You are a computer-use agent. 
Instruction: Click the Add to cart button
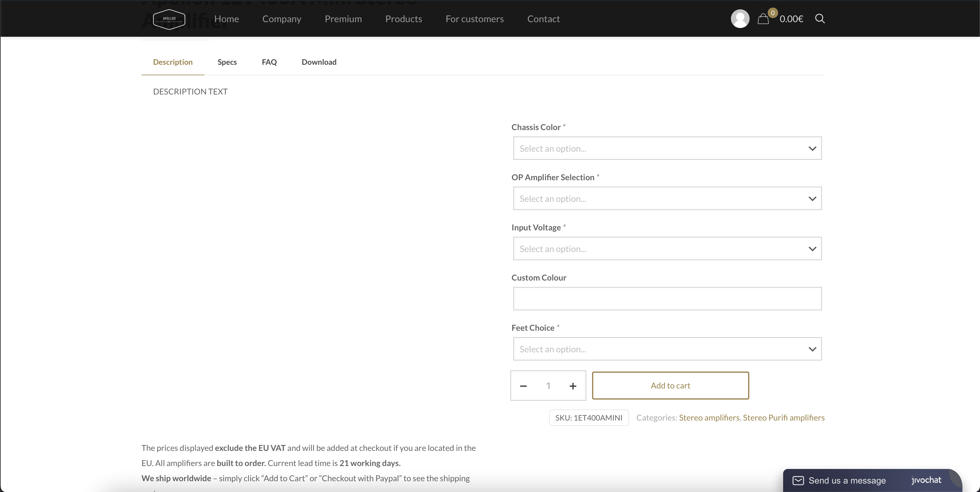pos(670,385)
